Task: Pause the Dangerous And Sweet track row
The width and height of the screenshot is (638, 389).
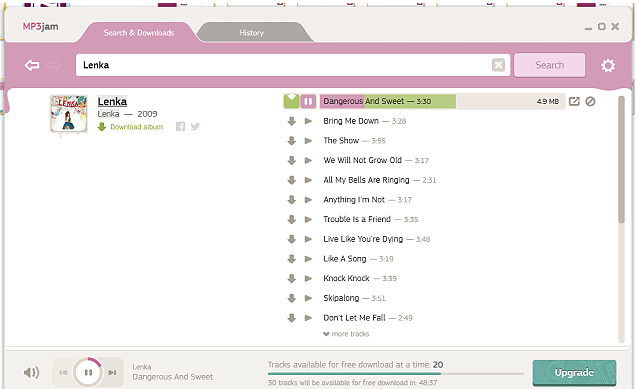Action: click(308, 101)
